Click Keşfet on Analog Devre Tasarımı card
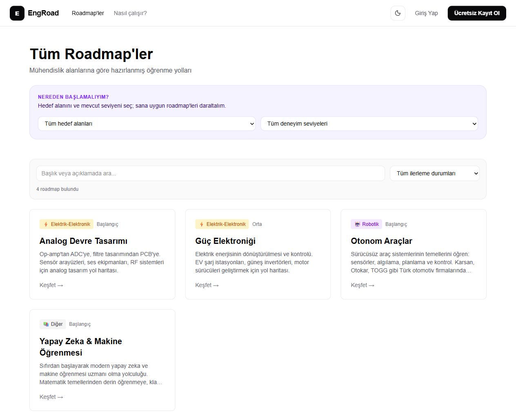The width and height of the screenshot is (516, 420). tap(51, 285)
